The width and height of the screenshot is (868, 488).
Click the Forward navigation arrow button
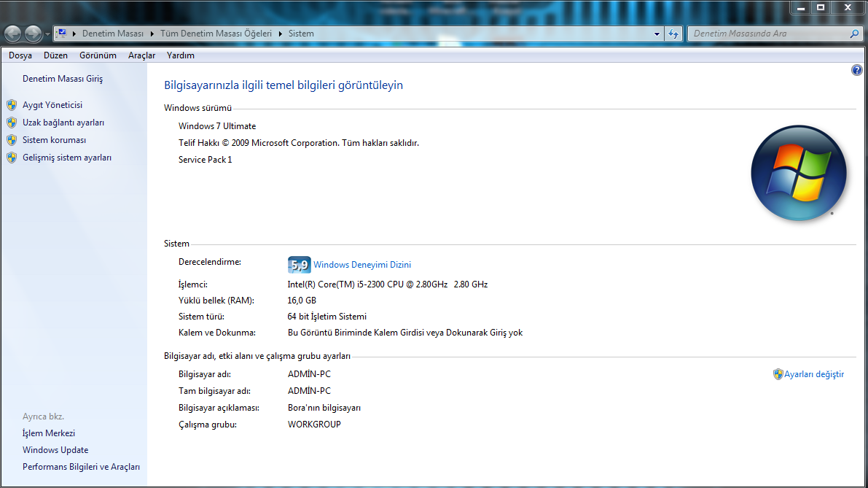[x=33, y=34]
